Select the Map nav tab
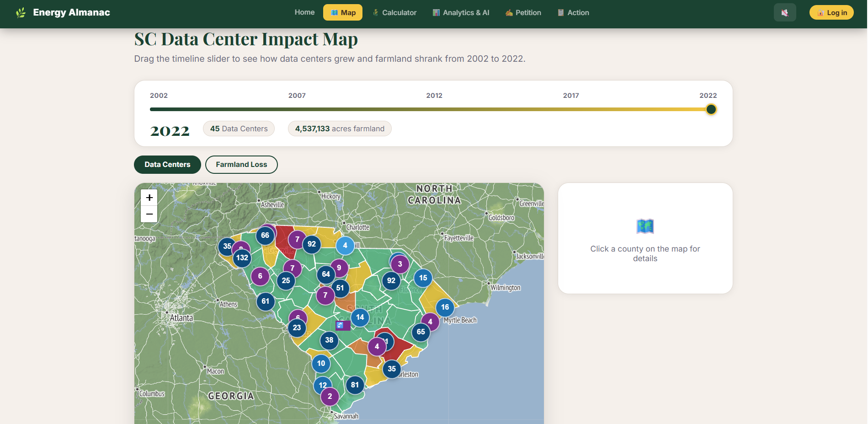 [x=343, y=12]
